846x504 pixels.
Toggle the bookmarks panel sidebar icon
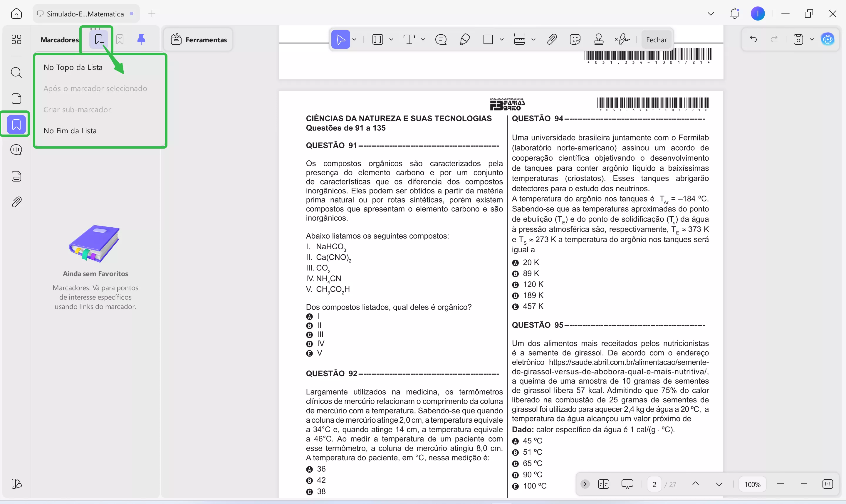16,124
